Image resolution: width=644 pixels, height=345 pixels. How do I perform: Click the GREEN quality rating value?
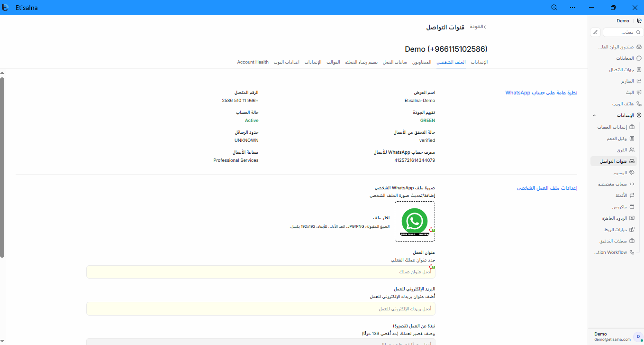(x=427, y=121)
